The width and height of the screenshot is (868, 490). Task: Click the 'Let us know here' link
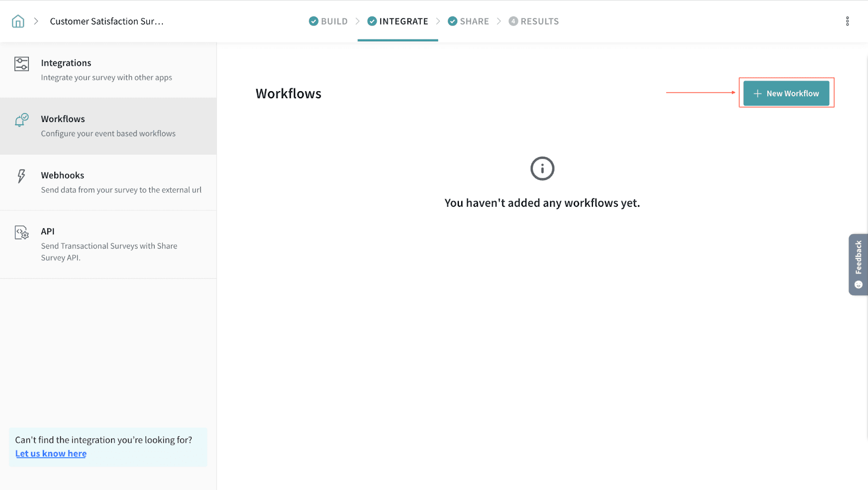(x=51, y=454)
